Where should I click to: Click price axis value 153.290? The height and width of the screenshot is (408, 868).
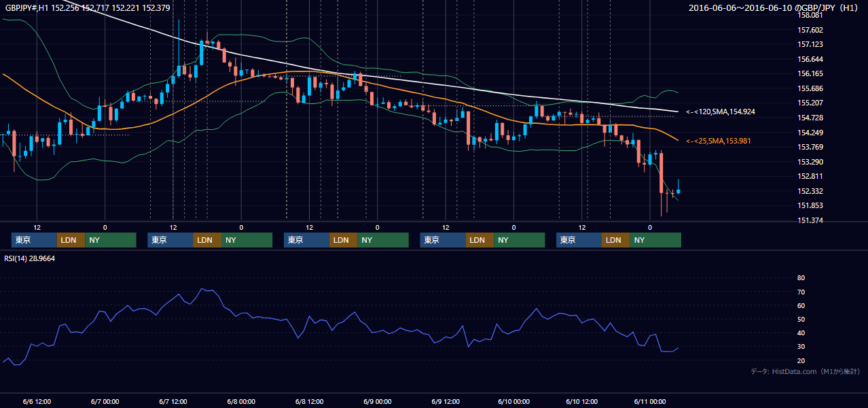pos(810,162)
